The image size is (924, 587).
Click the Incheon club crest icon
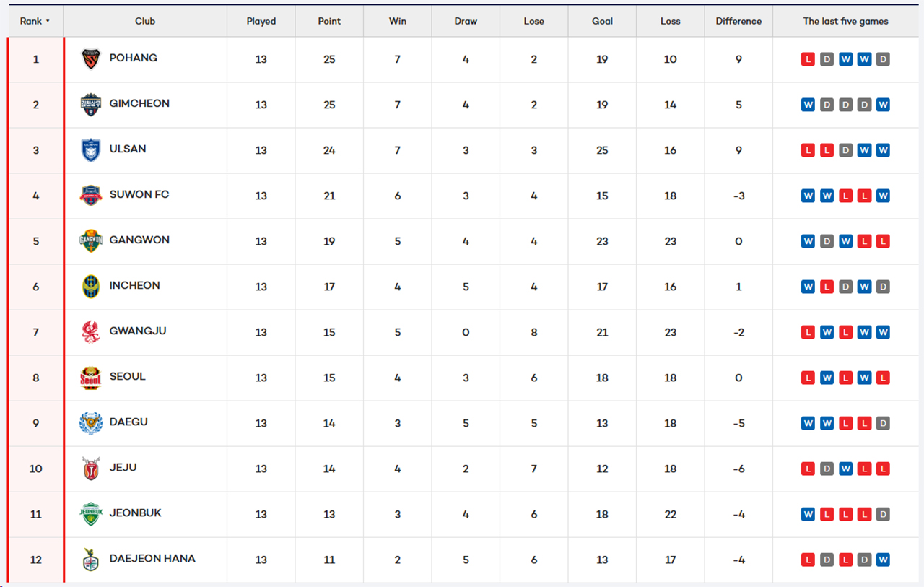click(x=91, y=287)
